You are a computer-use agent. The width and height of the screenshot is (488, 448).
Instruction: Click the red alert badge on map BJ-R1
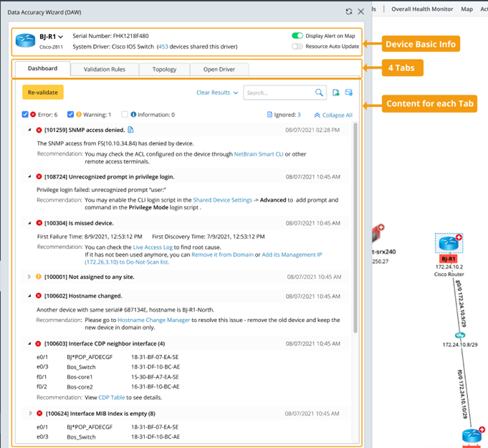pyautogui.click(x=459, y=237)
